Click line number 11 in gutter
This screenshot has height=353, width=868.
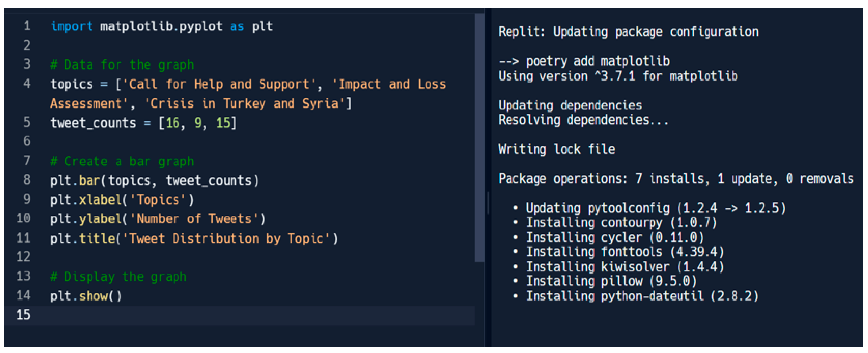pyautogui.click(x=24, y=238)
